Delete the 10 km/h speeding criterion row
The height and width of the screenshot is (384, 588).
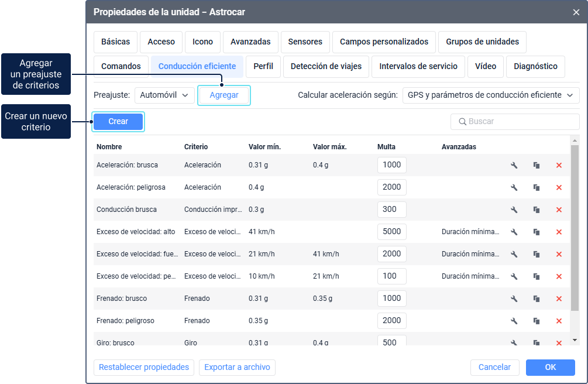tap(559, 276)
